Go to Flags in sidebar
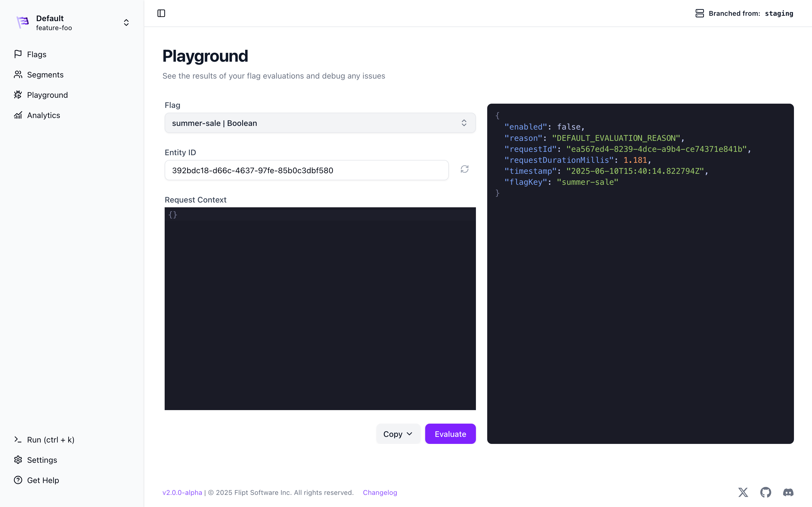The height and width of the screenshot is (507, 812). (x=37, y=54)
